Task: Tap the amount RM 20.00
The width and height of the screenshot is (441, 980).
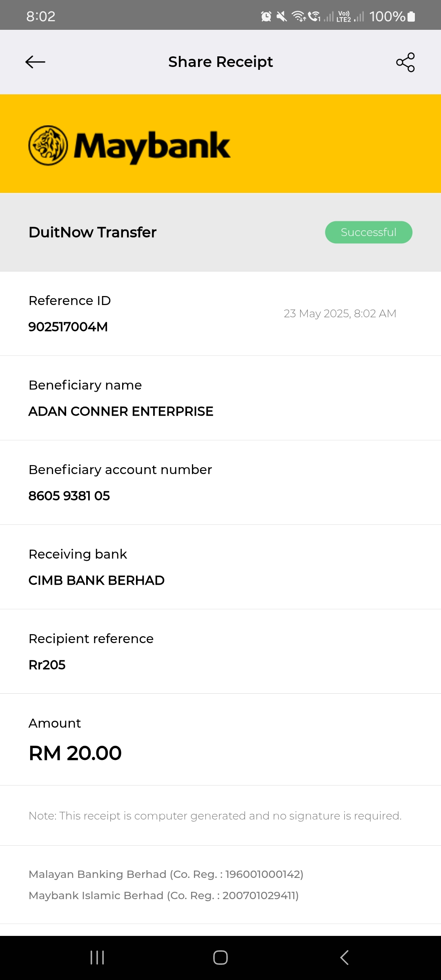Action: click(75, 753)
